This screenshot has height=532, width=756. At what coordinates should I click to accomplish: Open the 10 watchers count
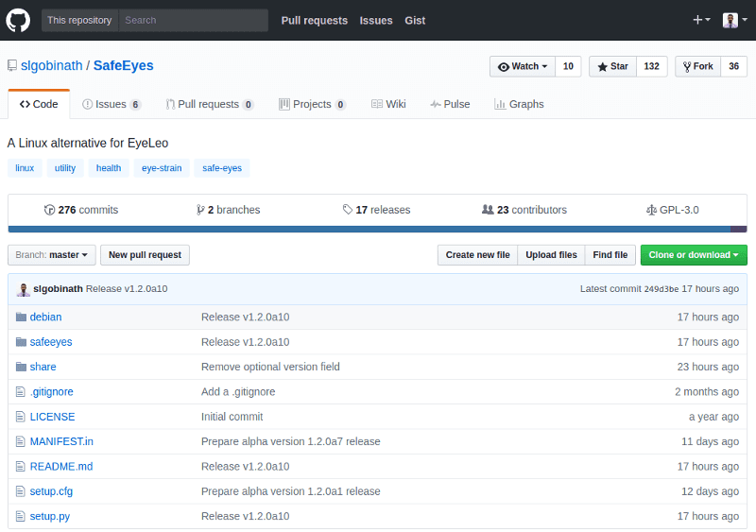(569, 66)
